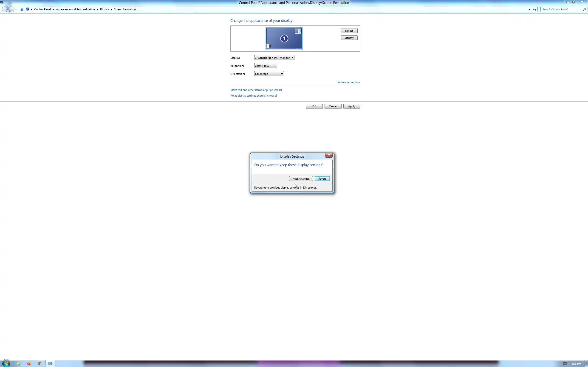Image resolution: width=588 pixels, height=367 pixels.
Task: Expand the Display monitor dropdown
Action: 274,58
